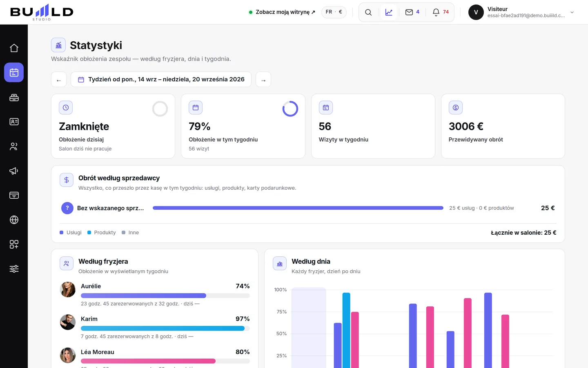Click the seller revenue bar for Bez wskazanego
This screenshot has width=588, height=368.
click(298, 208)
